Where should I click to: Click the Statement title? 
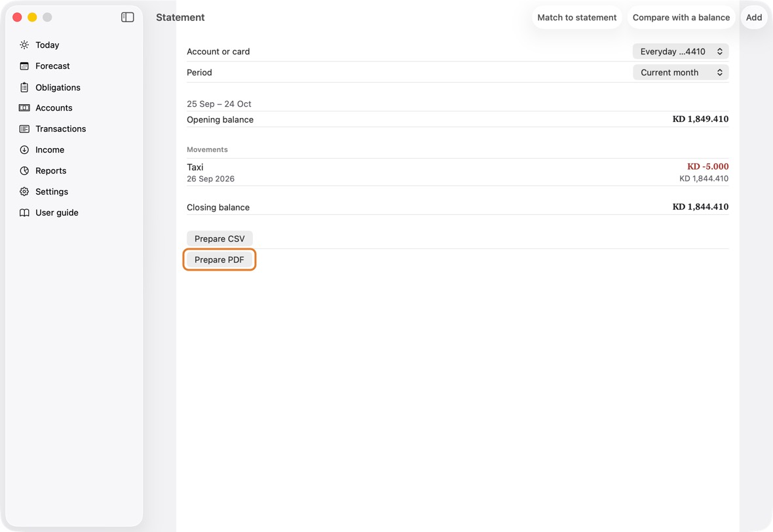pos(180,17)
